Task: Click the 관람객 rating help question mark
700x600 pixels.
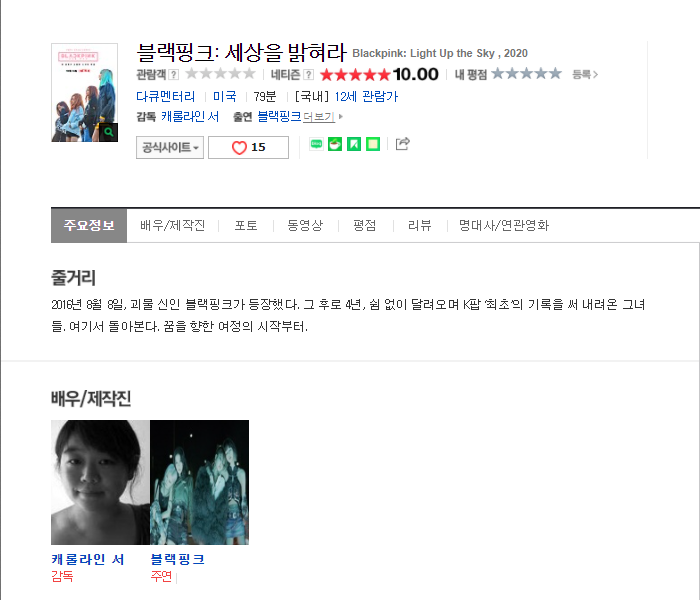Action: pyautogui.click(x=174, y=75)
